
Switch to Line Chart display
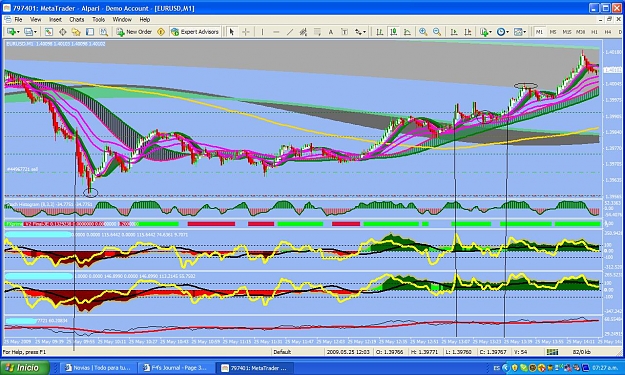407,32
